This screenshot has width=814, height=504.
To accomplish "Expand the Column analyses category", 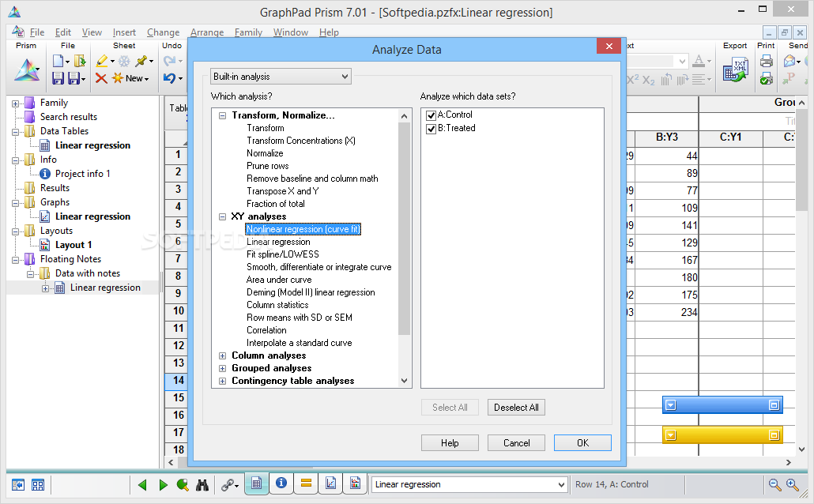I will click(222, 355).
